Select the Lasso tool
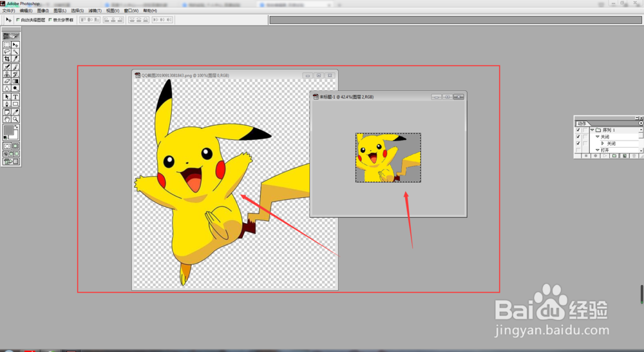Image resolution: width=644 pixels, height=352 pixels. 6,52
